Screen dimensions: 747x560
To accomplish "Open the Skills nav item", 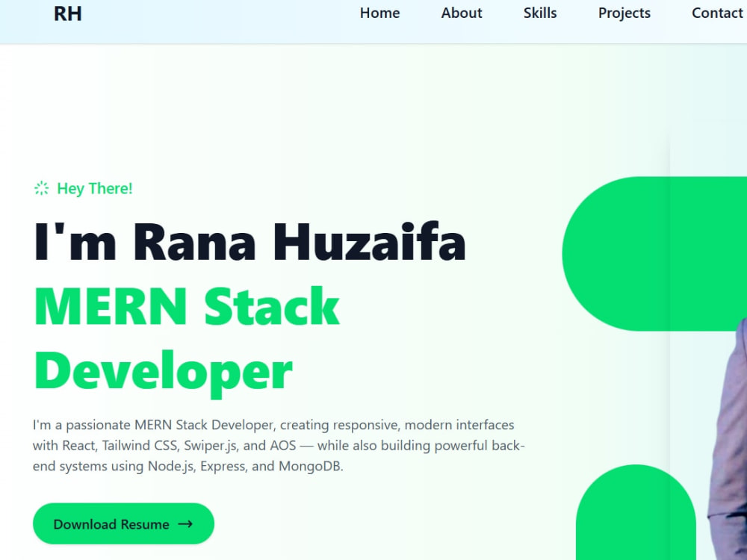I will pos(540,13).
